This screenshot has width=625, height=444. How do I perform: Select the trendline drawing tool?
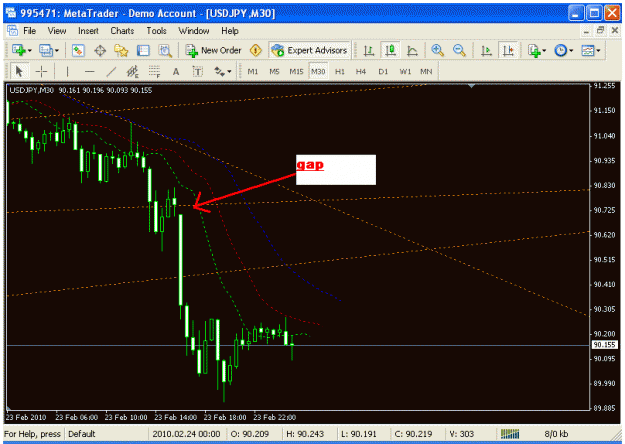[111, 72]
